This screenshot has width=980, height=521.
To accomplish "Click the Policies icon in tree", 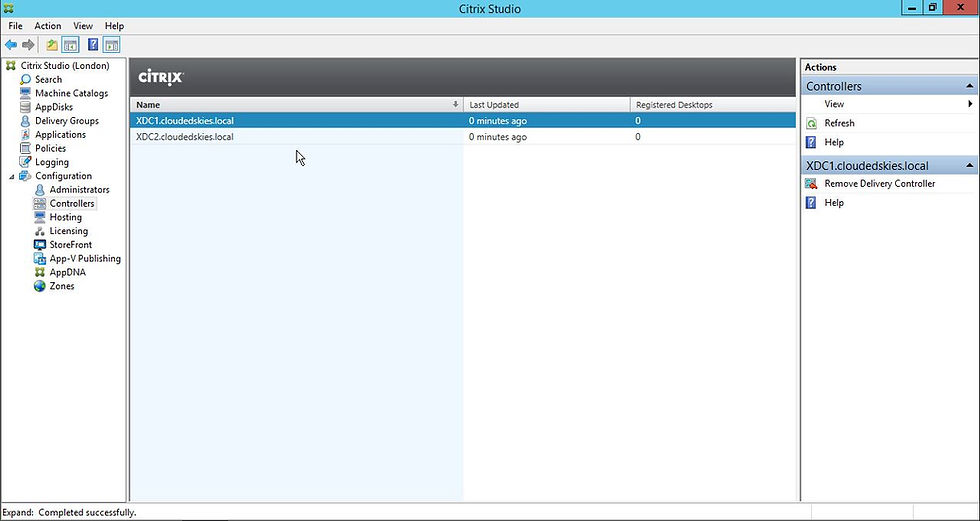I will click(x=25, y=148).
